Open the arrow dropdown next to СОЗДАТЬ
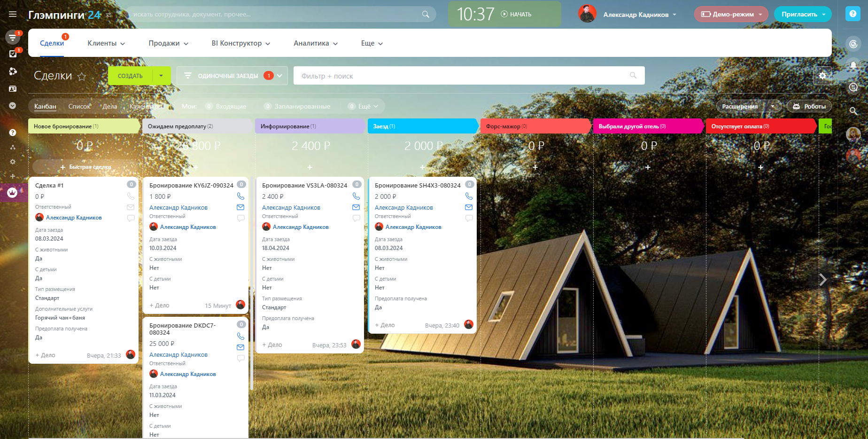 (162, 76)
